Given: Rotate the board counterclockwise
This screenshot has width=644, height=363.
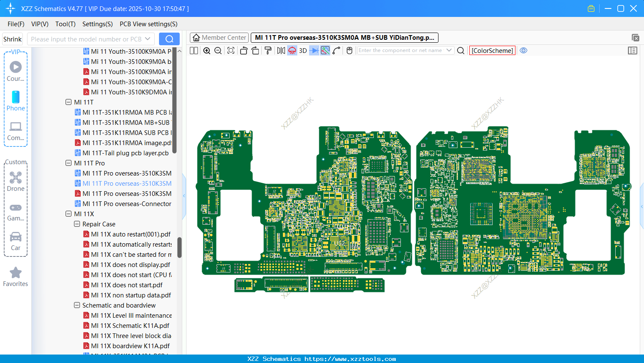Looking at the screenshot, I should [x=244, y=51].
